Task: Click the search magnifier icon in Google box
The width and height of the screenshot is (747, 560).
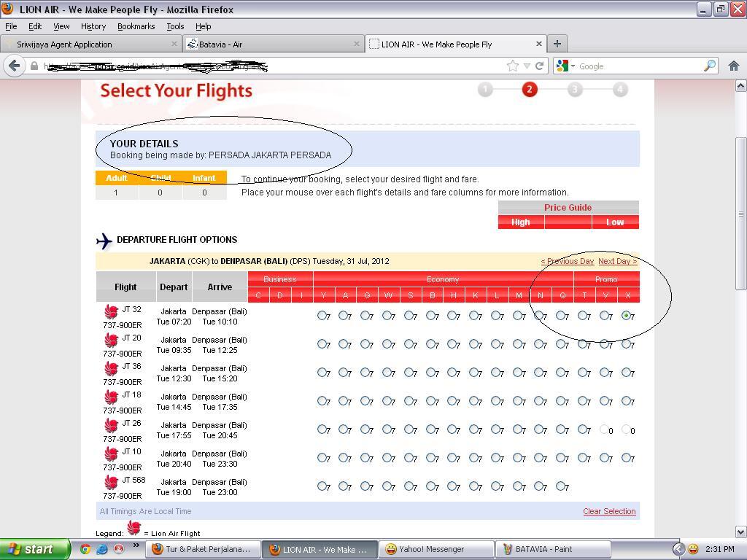Action: [x=709, y=66]
